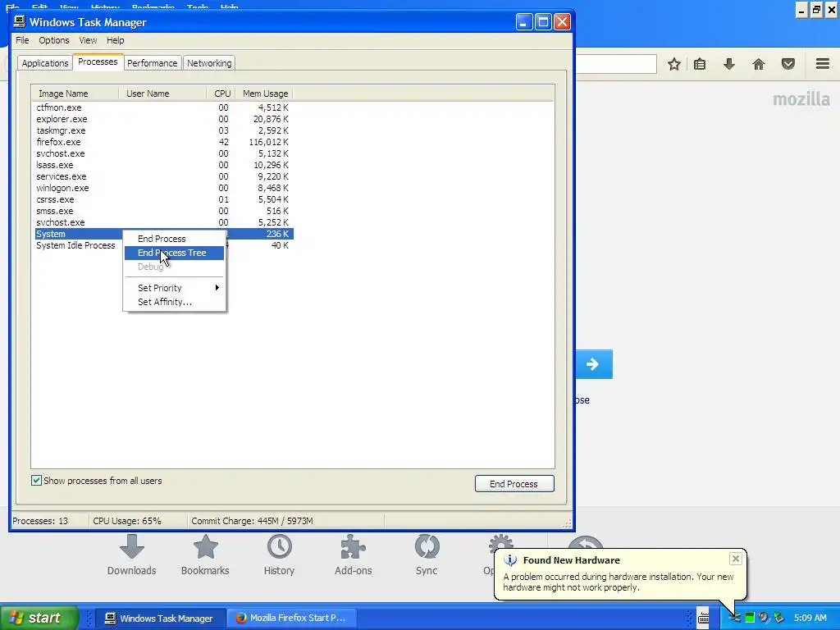Select the ctfmon.exe process row
Viewport: 840px width, 630px height.
click(164, 107)
